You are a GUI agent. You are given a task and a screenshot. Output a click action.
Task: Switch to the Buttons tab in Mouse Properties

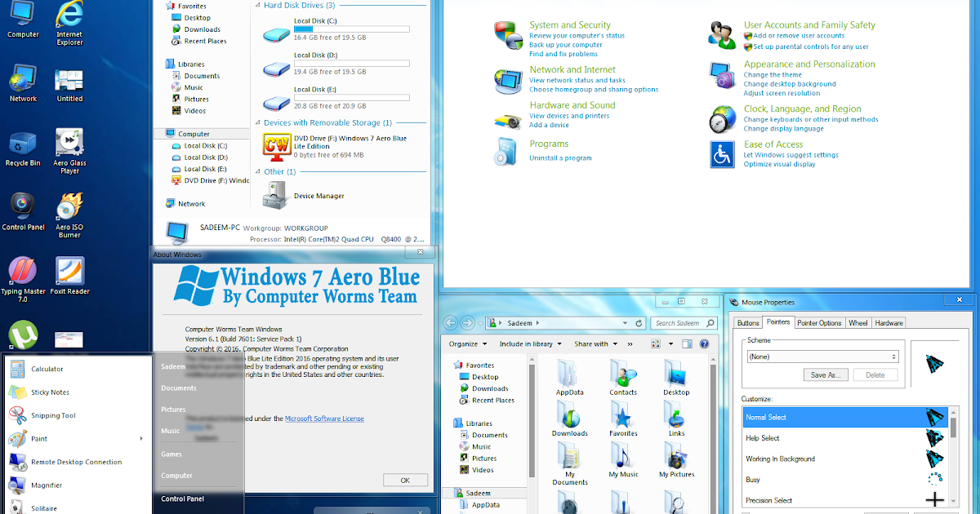click(748, 323)
